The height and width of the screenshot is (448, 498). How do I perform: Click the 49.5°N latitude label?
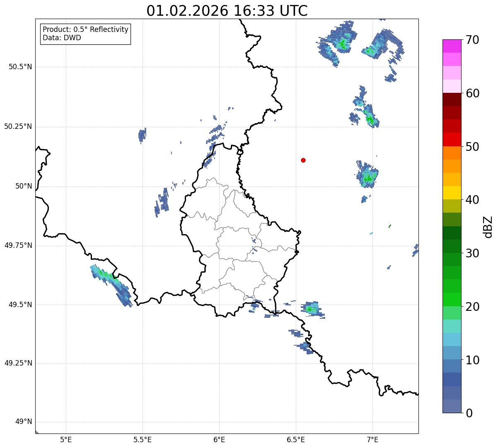point(20,305)
